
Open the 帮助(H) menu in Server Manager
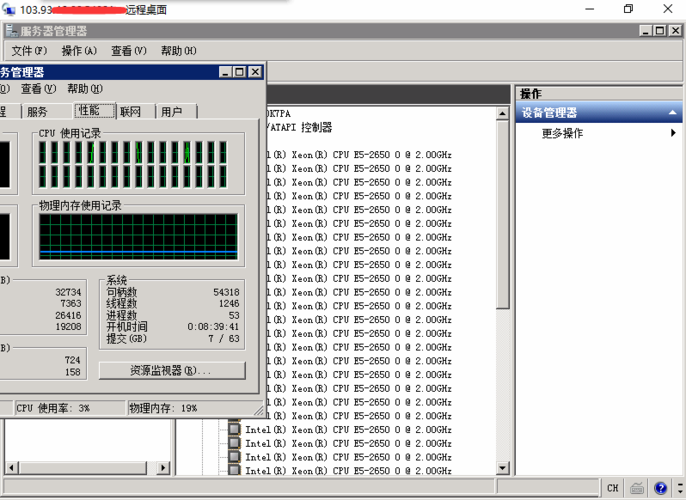178,51
